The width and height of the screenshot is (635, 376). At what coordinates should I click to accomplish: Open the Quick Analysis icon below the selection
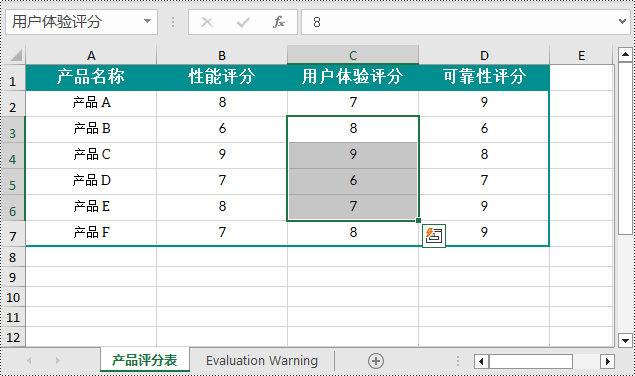tap(434, 235)
